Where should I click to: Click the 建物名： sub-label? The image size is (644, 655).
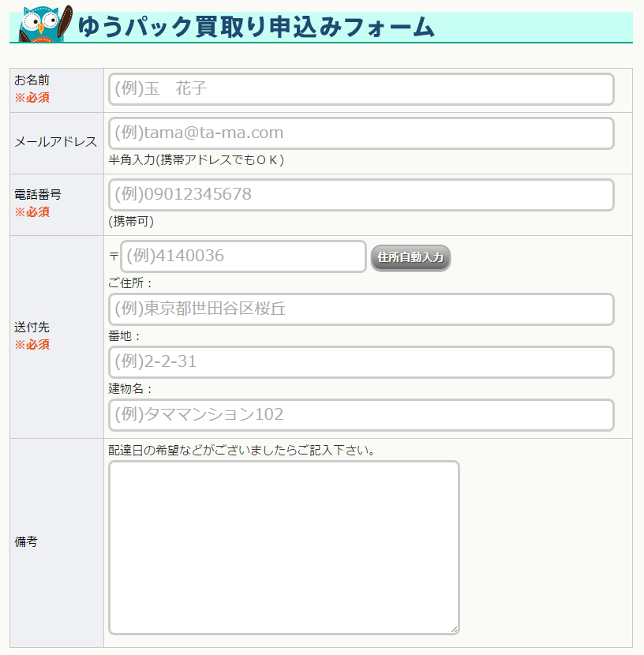(130, 388)
